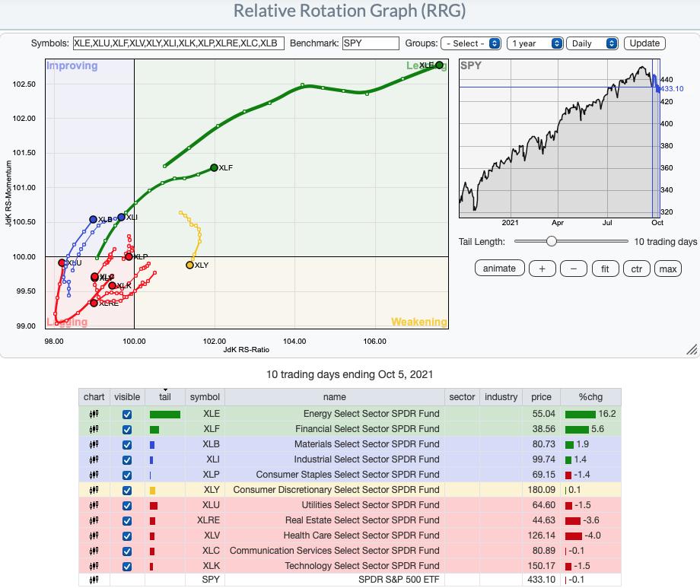Click the XLB dot on the graph
Screen dimensions: 700x588
93,219
